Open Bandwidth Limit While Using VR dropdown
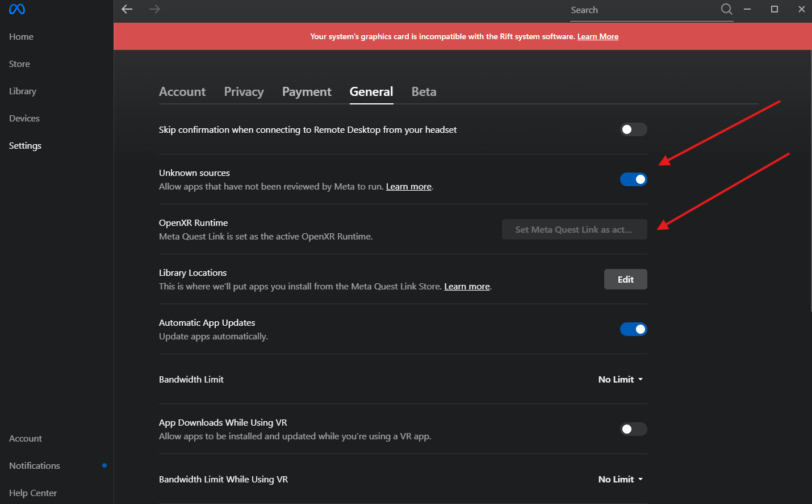This screenshot has height=504, width=812. (621, 479)
